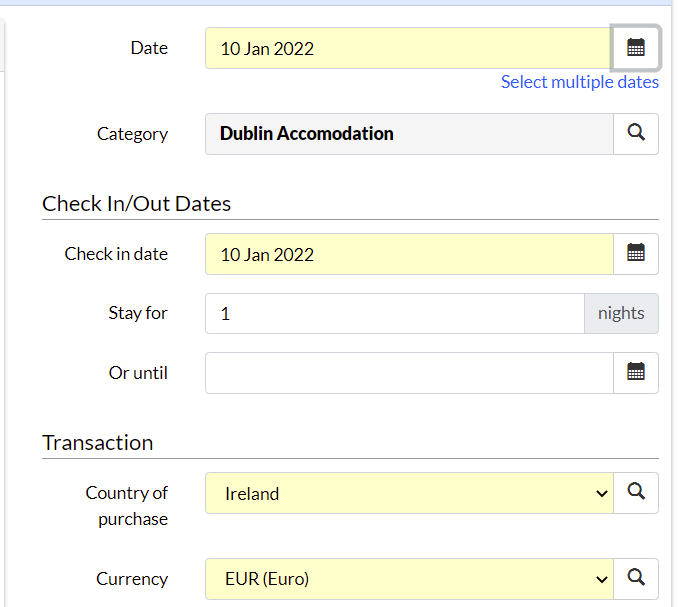Click Select multiple dates link
Screen dimensions: 678x607
579,82
